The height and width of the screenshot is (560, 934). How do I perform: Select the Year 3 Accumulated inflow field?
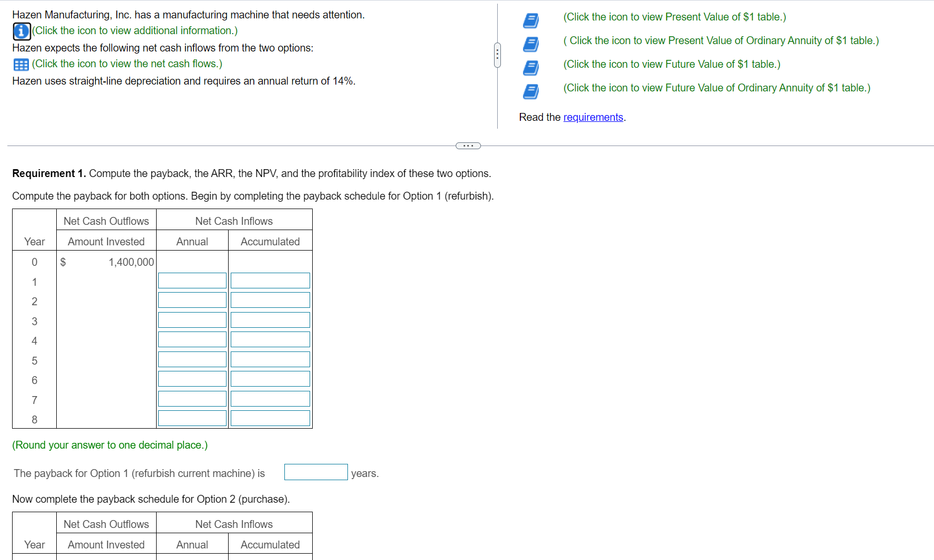click(270, 320)
